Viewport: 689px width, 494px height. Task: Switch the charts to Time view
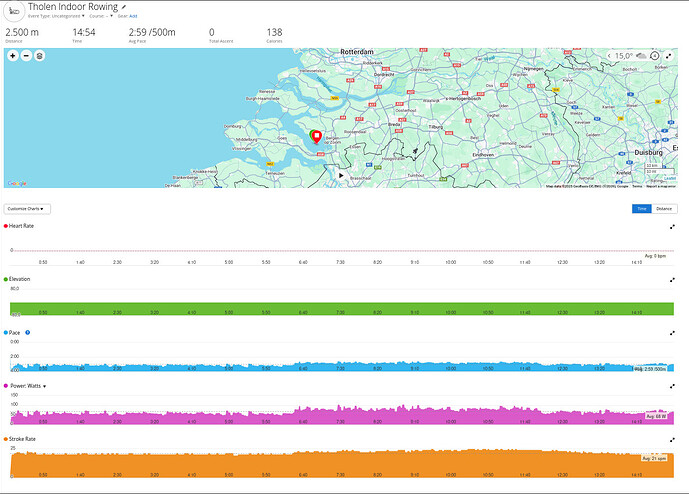(x=641, y=208)
